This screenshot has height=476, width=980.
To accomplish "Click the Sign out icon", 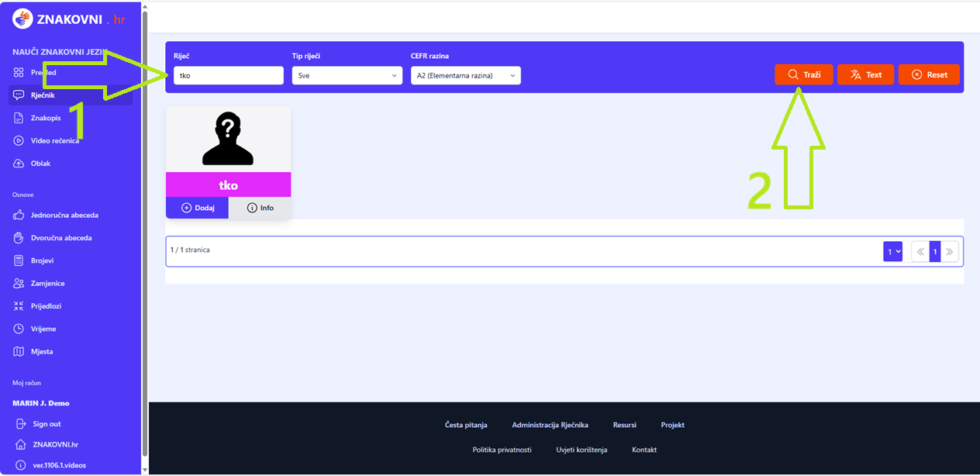I will [x=21, y=424].
